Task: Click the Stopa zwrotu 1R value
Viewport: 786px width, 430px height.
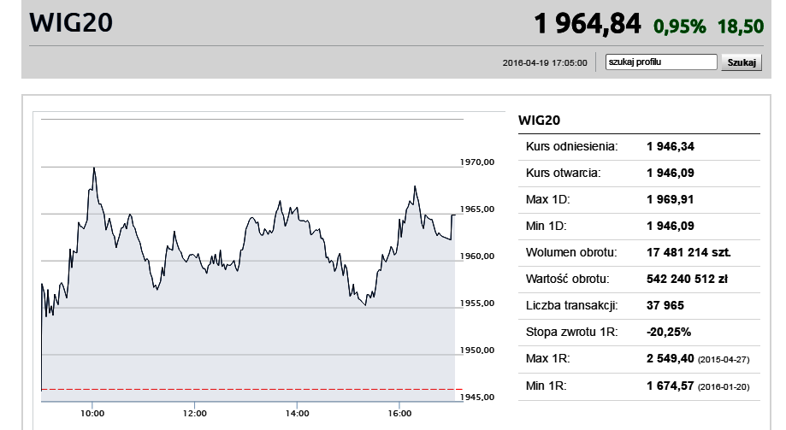Action: 669,332
